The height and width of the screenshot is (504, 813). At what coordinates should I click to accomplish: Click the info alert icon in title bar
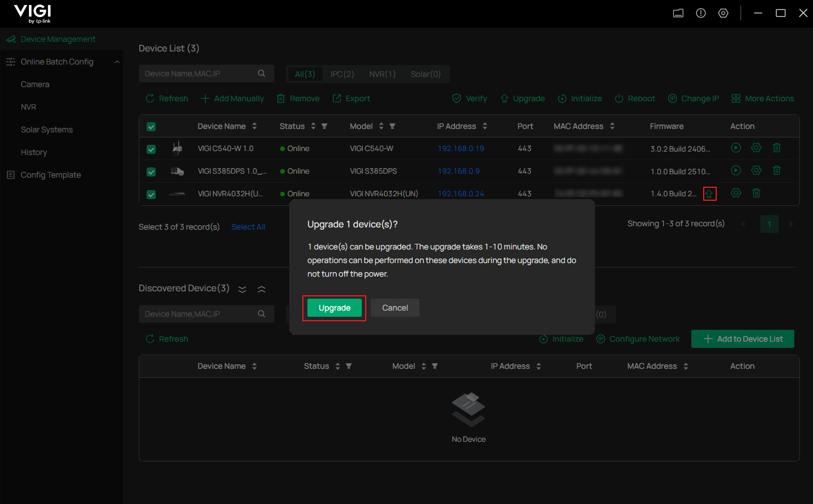(700, 13)
